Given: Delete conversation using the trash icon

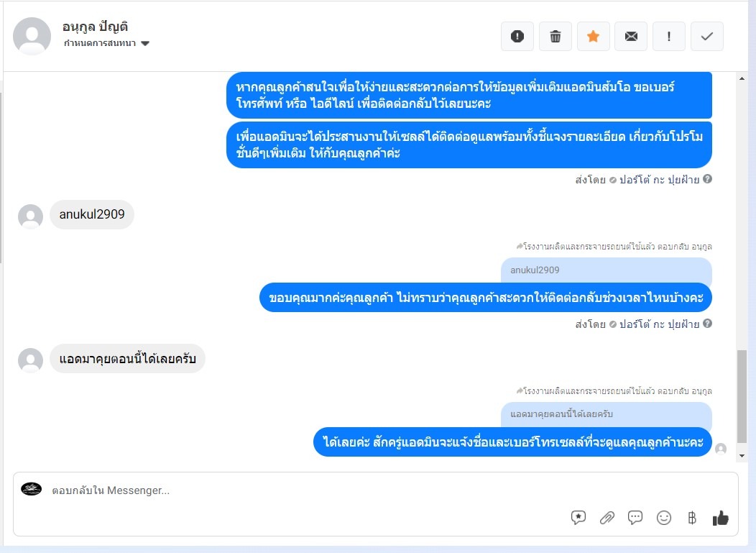Looking at the screenshot, I should click(x=556, y=36).
